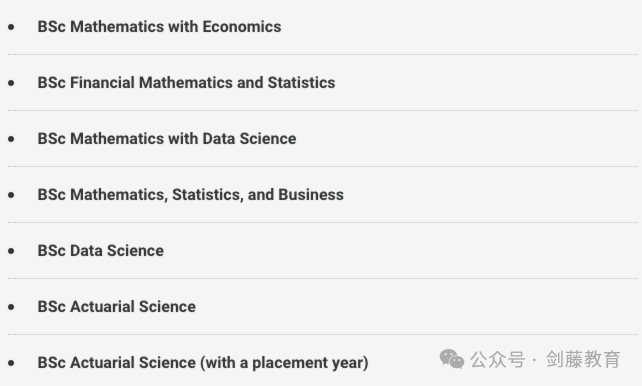Select BSc Financial Mathematics and Statistics

[186, 83]
